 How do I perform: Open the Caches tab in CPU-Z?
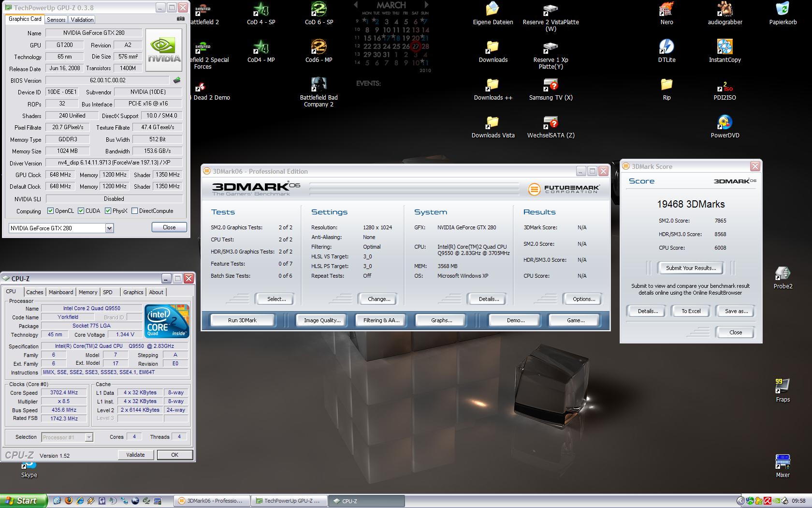pyautogui.click(x=35, y=292)
